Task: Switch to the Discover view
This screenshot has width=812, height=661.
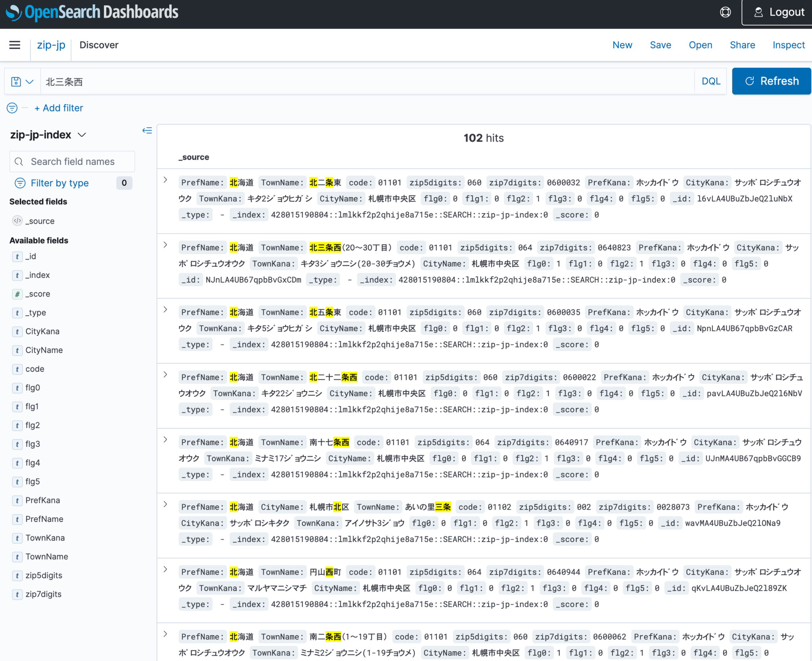Action: click(x=99, y=45)
